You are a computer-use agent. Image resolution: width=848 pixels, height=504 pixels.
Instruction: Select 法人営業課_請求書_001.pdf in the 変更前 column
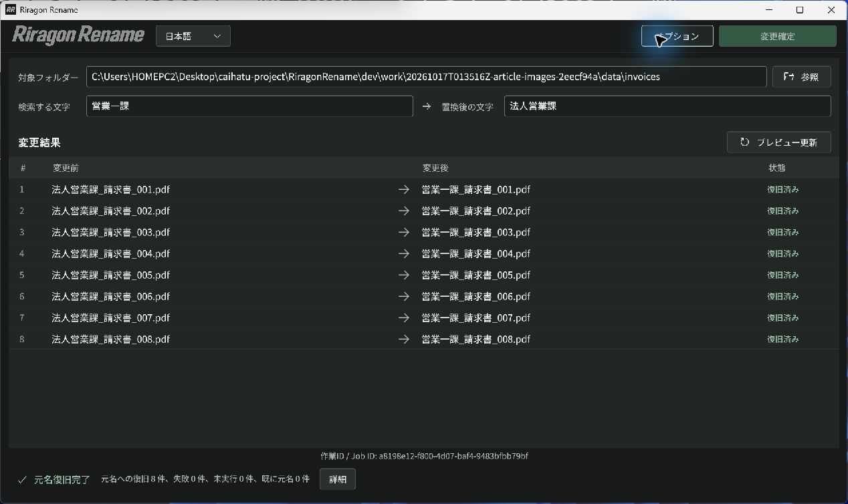(x=111, y=189)
